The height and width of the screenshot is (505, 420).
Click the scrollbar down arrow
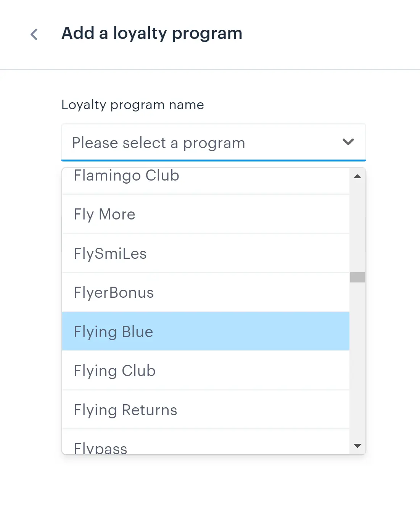pyautogui.click(x=357, y=445)
